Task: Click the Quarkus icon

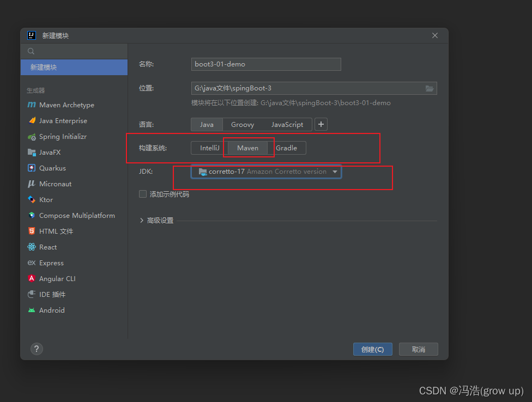Action: [x=32, y=168]
